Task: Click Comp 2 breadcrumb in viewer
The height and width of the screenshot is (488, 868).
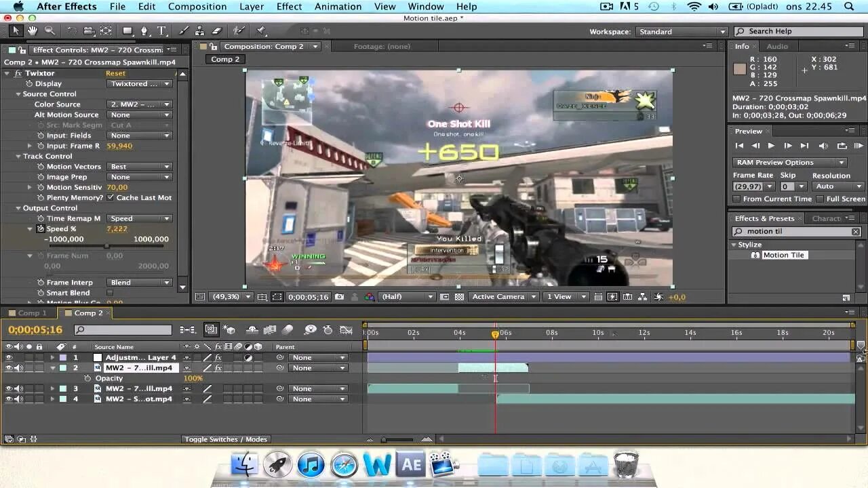Action: [225, 59]
